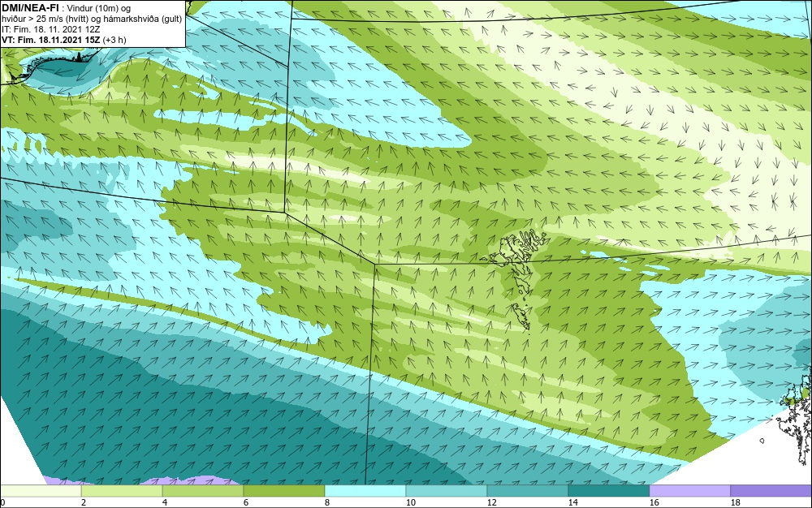The width and height of the screenshot is (812, 508).
Task: Click the 10–12 m/s light teal legend swatch
Action: (447, 490)
